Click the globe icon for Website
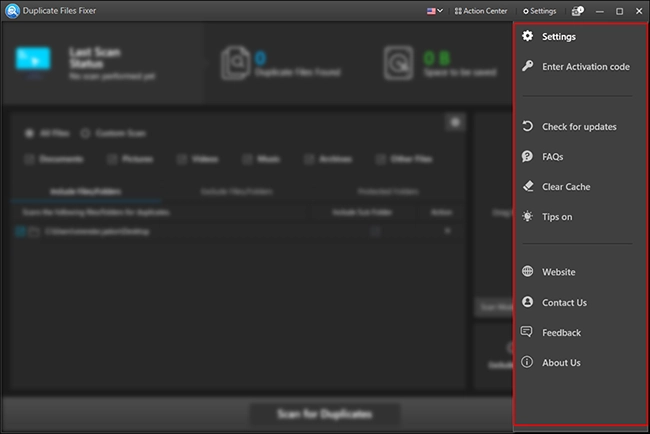Screen dimensions: 650x434 click(x=527, y=272)
